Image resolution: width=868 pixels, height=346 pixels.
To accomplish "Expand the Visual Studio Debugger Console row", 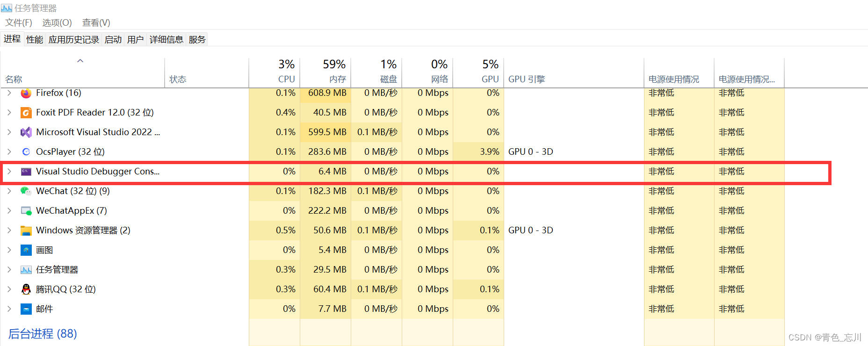I will click(9, 172).
